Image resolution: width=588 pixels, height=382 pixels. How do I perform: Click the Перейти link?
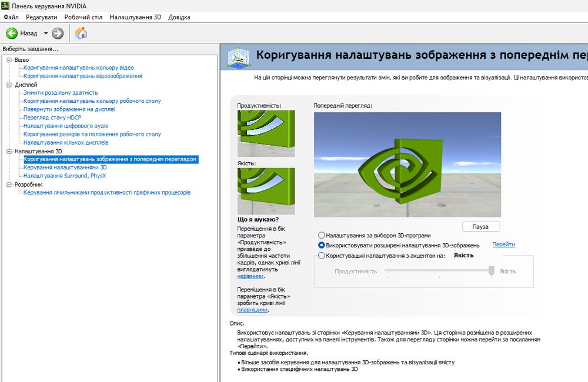point(504,244)
